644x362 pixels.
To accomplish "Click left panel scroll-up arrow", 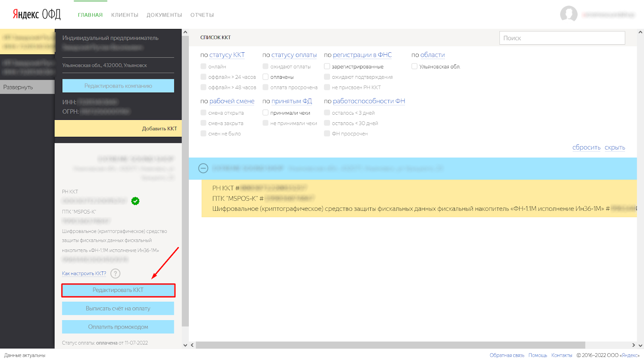I will point(185,32).
